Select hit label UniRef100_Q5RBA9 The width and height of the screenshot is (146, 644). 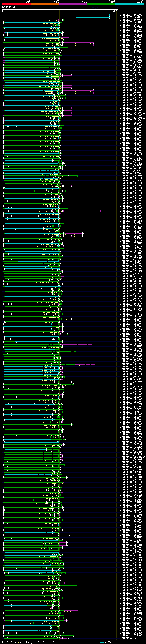(131, 352)
